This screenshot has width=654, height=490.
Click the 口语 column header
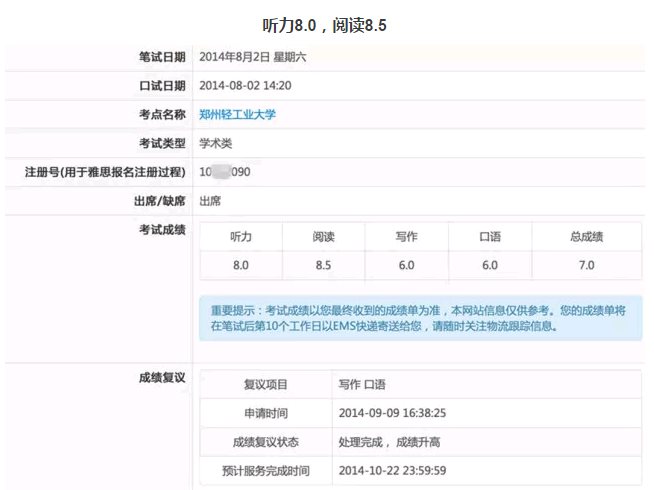coord(490,237)
